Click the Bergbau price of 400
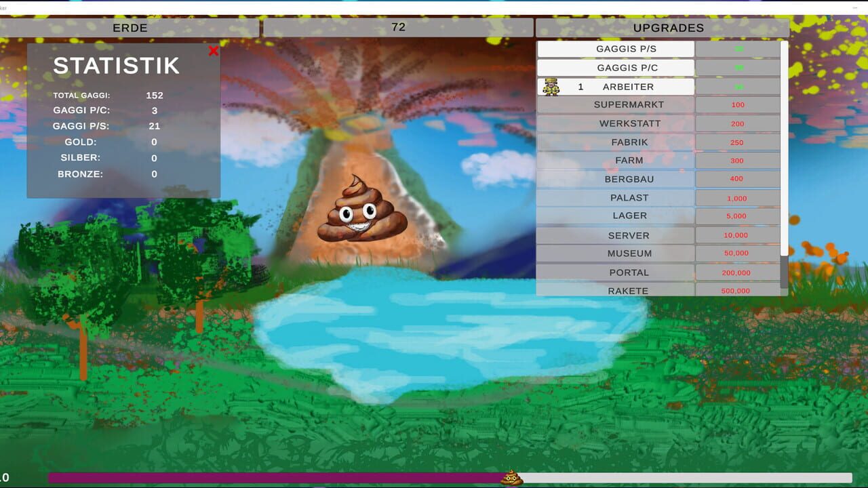Viewport: 868px width, 488px height. point(738,179)
